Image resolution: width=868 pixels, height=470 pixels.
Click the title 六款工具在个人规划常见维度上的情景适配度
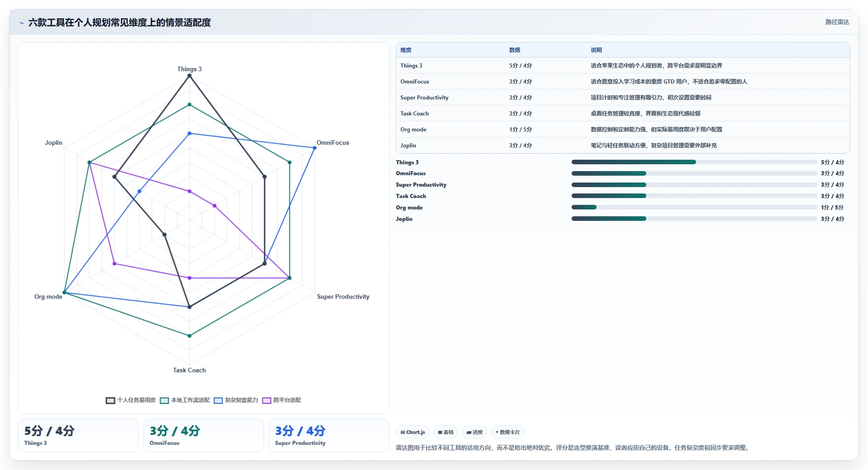pos(120,22)
